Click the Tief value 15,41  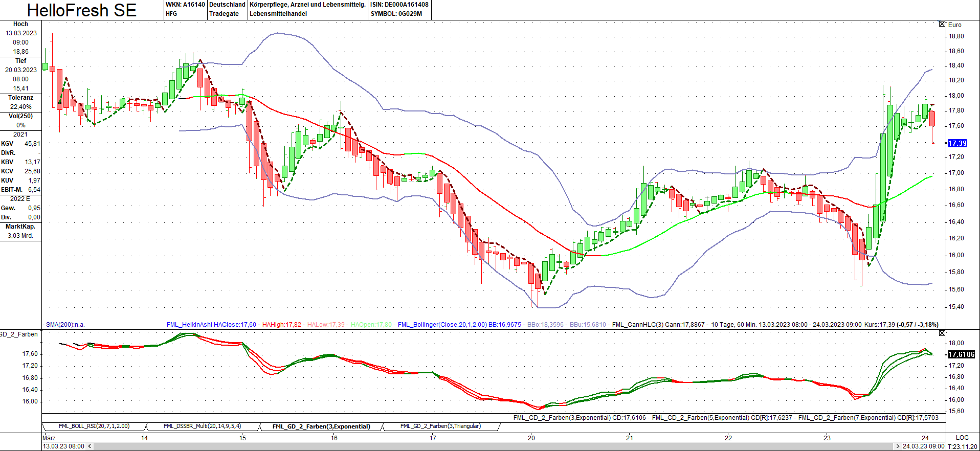click(x=21, y=88)
